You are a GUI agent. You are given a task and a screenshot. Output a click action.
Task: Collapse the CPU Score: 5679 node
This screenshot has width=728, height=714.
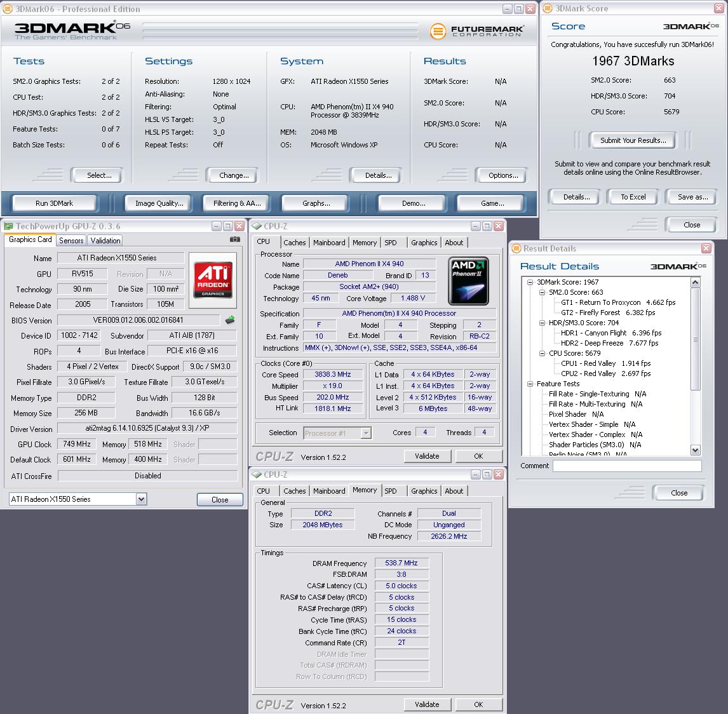(x=542, y=353)
